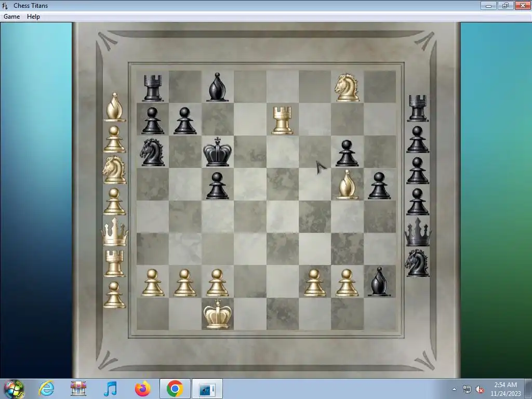Viewport: 532px width, 399px height.
Task: Open the network tray icon
Action: coord(467,389)
